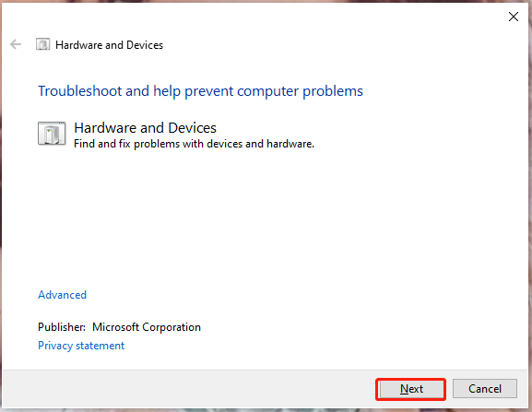Click the desktop wallpaper strip below the dialog

coord(266,410)
